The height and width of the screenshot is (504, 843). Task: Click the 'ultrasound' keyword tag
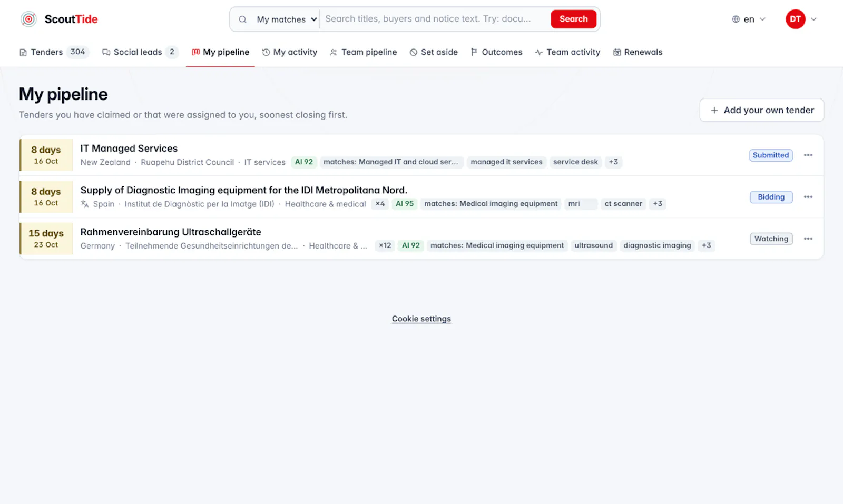(x=594, y=245)
